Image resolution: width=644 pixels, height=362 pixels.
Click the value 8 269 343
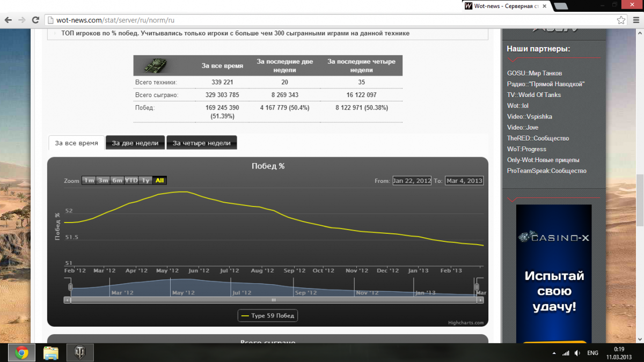point(285,95)
